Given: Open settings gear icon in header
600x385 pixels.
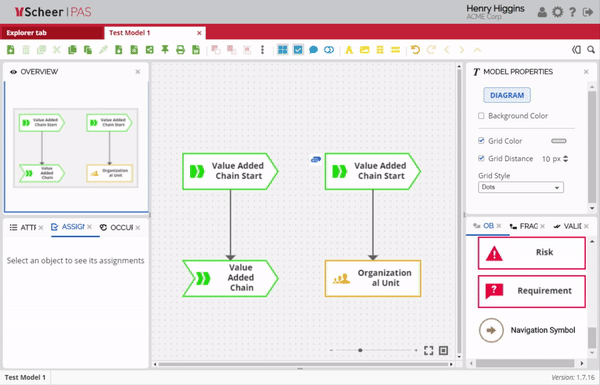Looking at the screenshot, I should point(558,12).
